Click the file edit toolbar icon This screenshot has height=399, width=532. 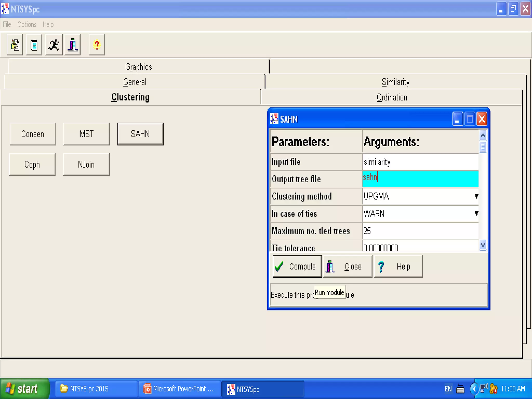15,45
